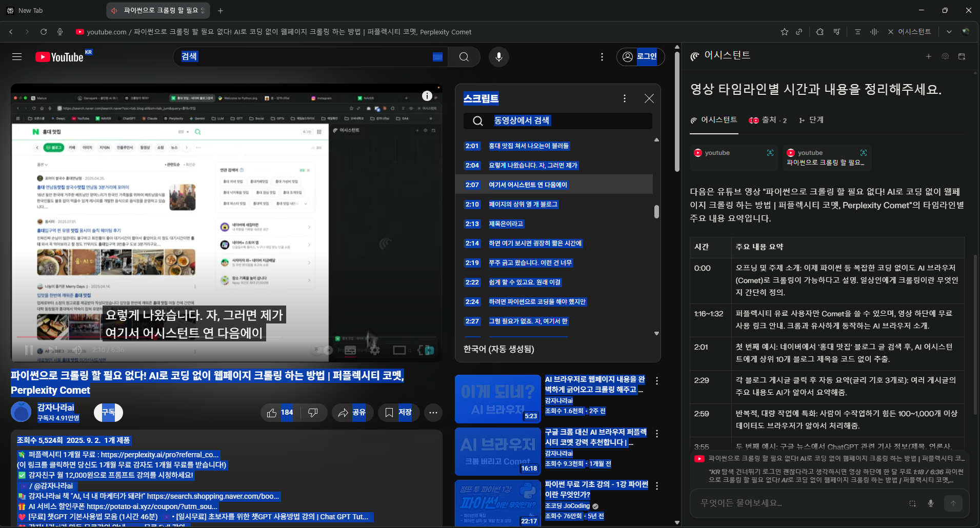Click the 로그인 sign-in button
Viewport: 980px width, 528px height.
click(x=641, y=57)
